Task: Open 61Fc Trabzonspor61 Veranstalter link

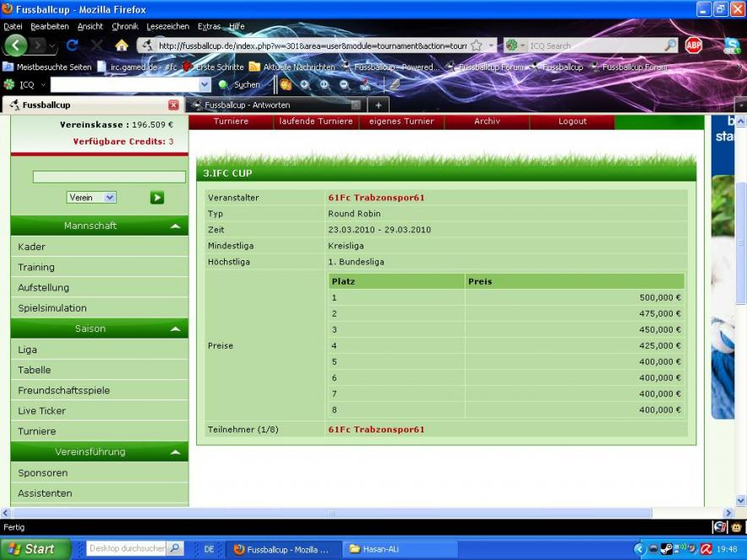Action: [376, 198]
